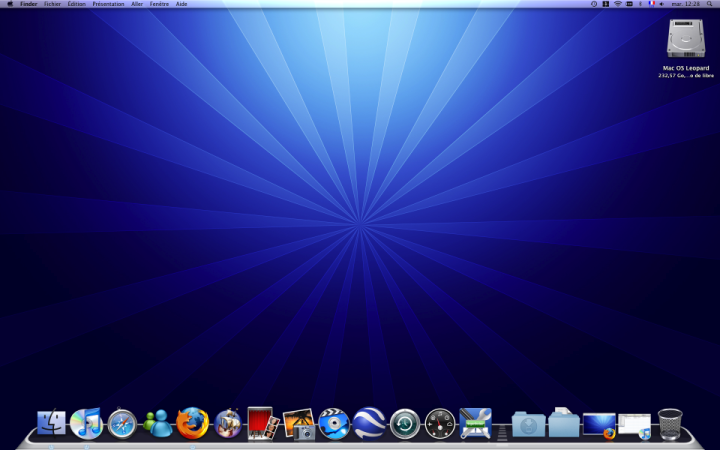Click the clock showing mar. 12:28
Image resolution: width=720 pixels, height=450 pixels.
coord(686,4)
